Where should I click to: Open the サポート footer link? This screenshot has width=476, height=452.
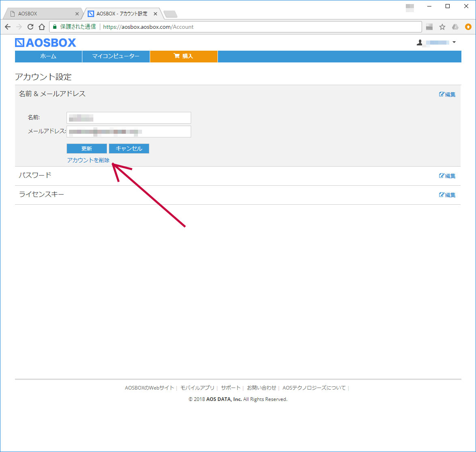231,388
